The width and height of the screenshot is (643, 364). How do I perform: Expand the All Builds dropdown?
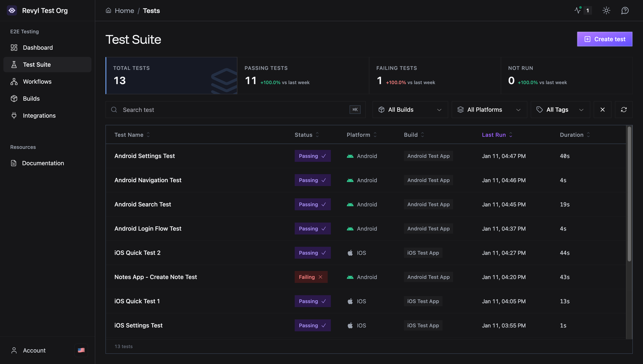click(x=410, y=110)
